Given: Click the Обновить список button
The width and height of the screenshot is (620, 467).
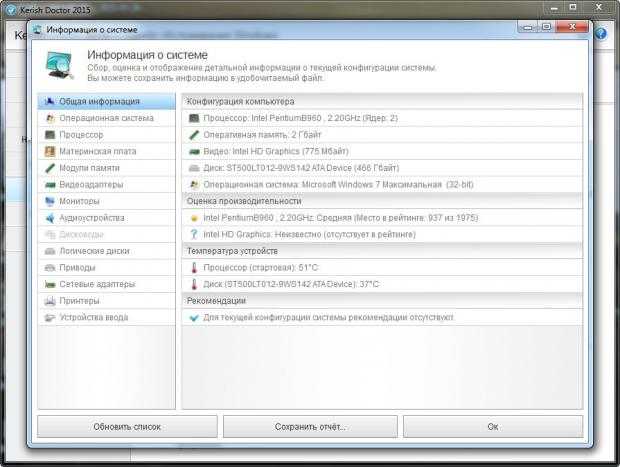Looking at the screenshot, I should (x=127, y=427).
